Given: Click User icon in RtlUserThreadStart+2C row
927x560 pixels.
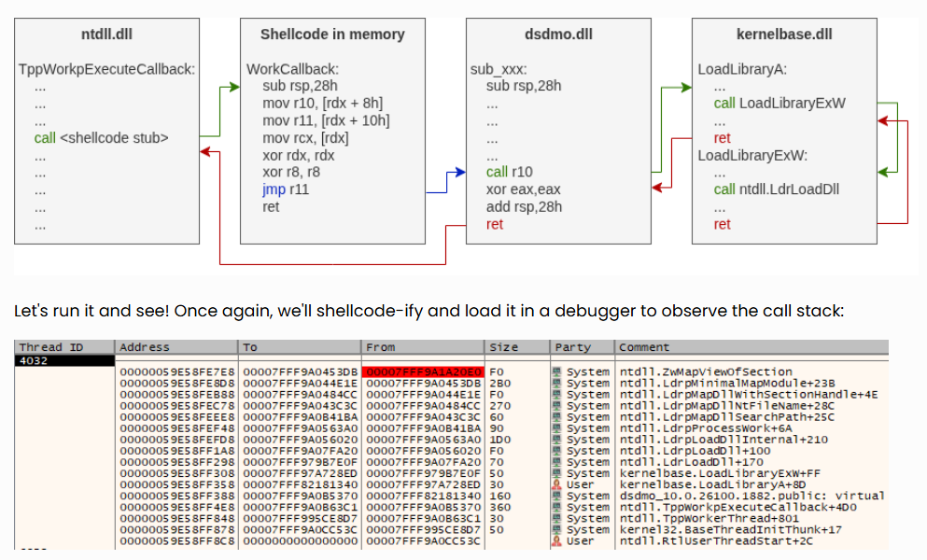Looking at the screenshot, I should 556,540.
